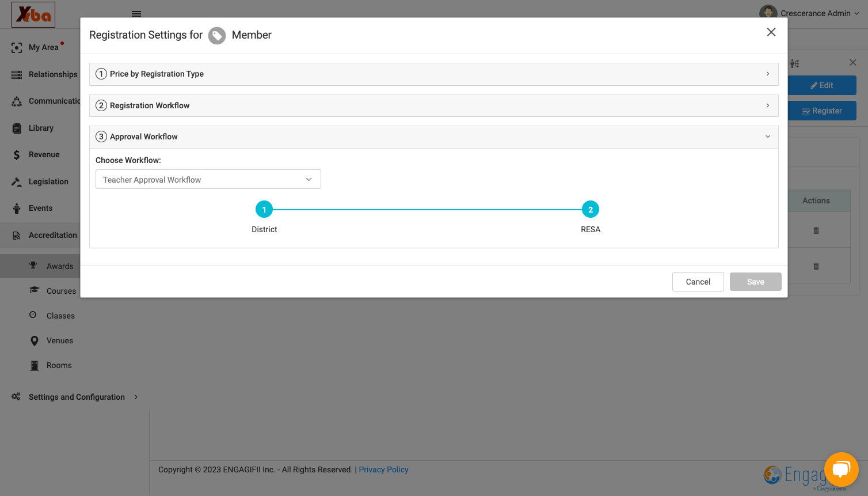
Task: Open the Privacy Policy link
Action: point(383,470)
